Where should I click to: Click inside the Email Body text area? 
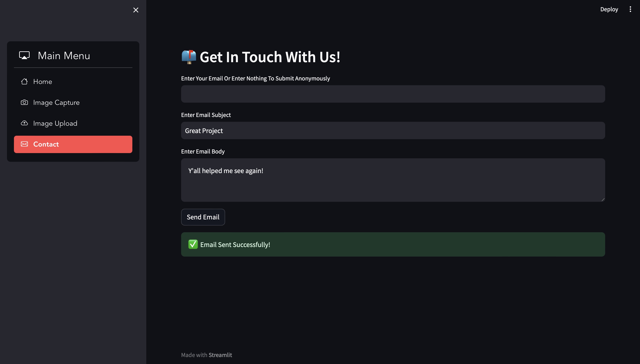[x=393, y=180]
